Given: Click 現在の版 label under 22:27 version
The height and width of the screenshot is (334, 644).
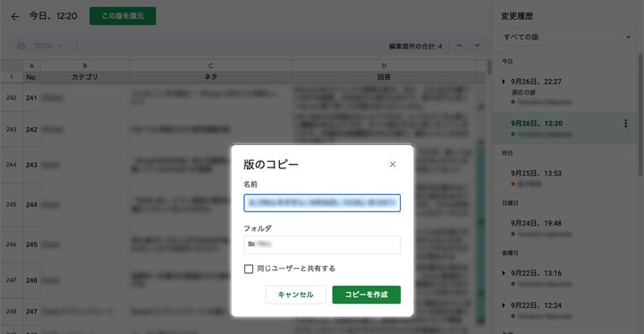Looking at the screenshot, I should (523, 92).
